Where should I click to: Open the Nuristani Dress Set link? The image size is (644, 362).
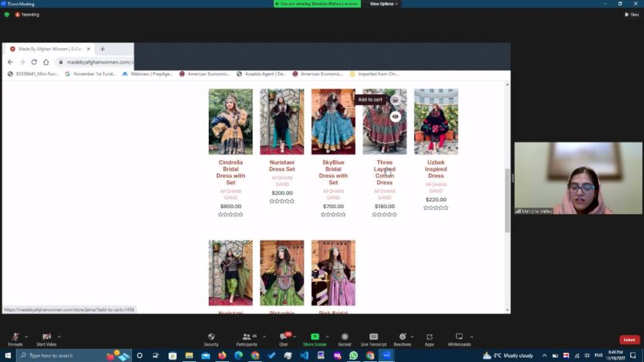pyautogui.click(x=282, y=166)
